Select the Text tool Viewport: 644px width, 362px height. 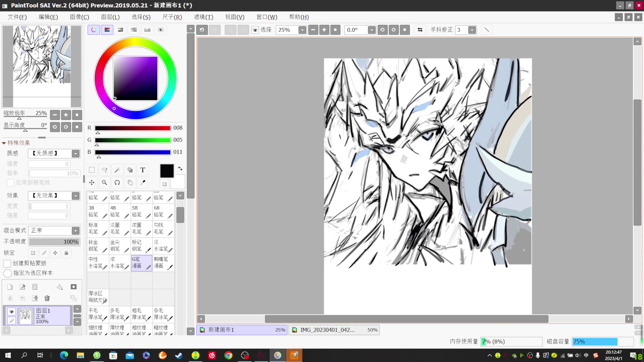tap(143, 170)
